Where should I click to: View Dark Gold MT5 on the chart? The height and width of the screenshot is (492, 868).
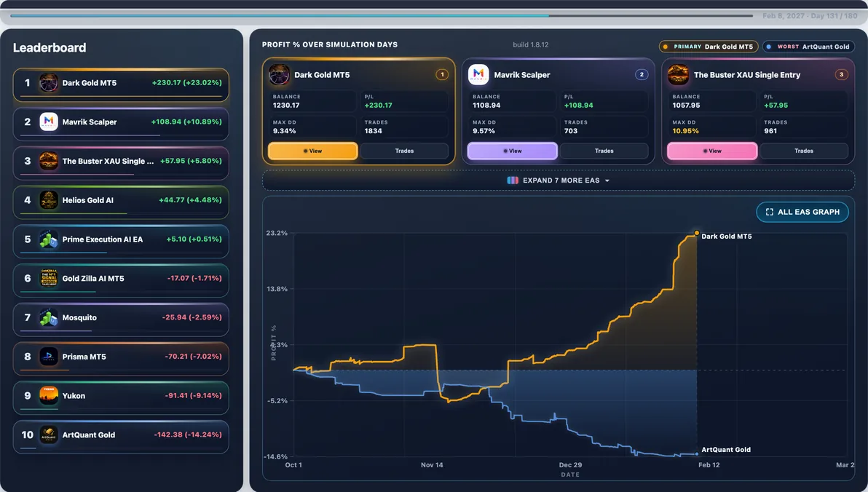[x=313, y=151]
